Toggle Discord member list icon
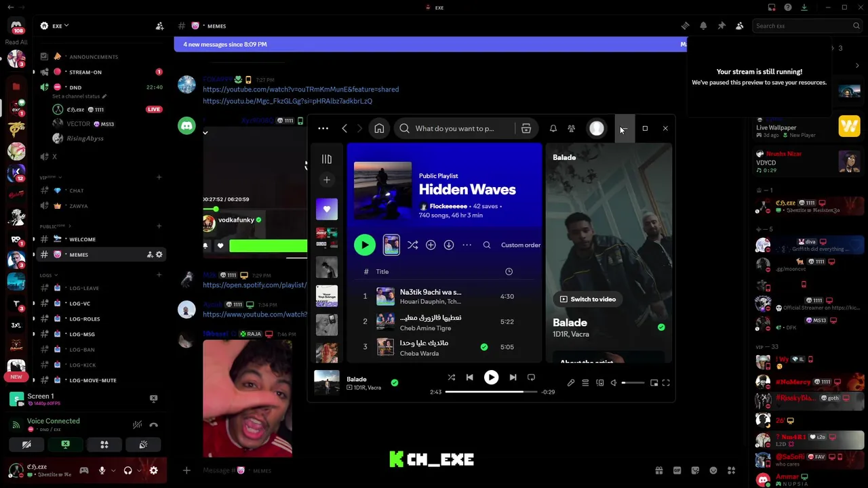Viewport: 868px width, 488px height. (x=740, y=26)
